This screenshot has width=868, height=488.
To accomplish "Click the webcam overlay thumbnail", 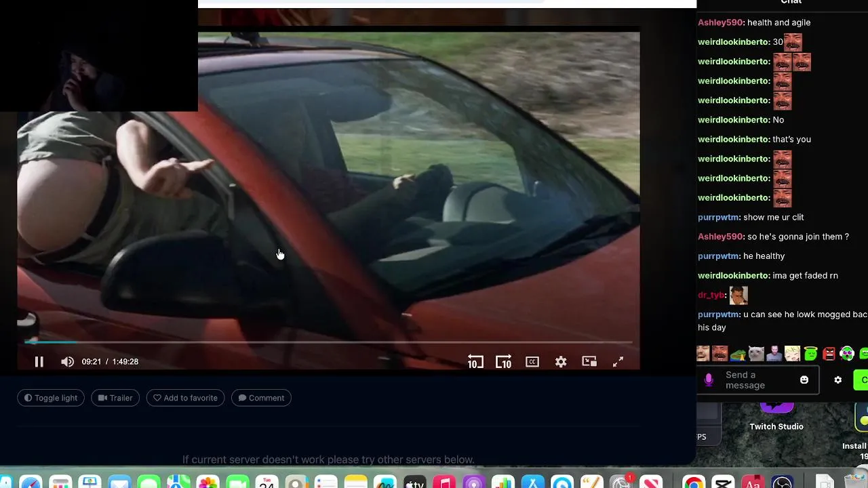I will coord(99,56).
